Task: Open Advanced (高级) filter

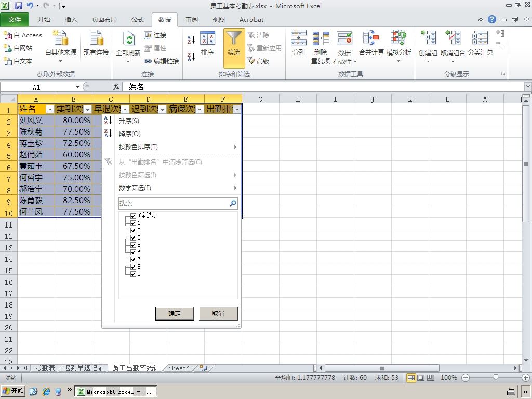Action: click(258, 61)
